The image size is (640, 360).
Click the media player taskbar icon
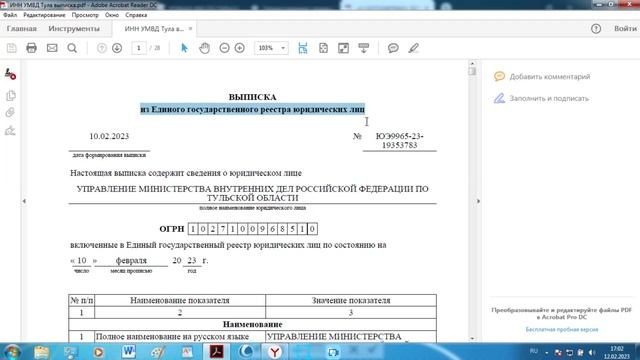[x=98, y=352]
